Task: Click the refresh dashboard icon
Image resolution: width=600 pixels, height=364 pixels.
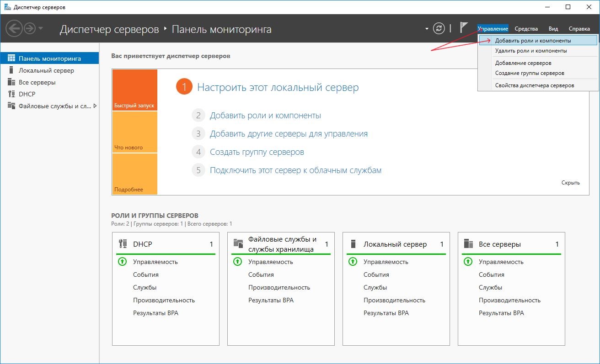Action: 439,28
